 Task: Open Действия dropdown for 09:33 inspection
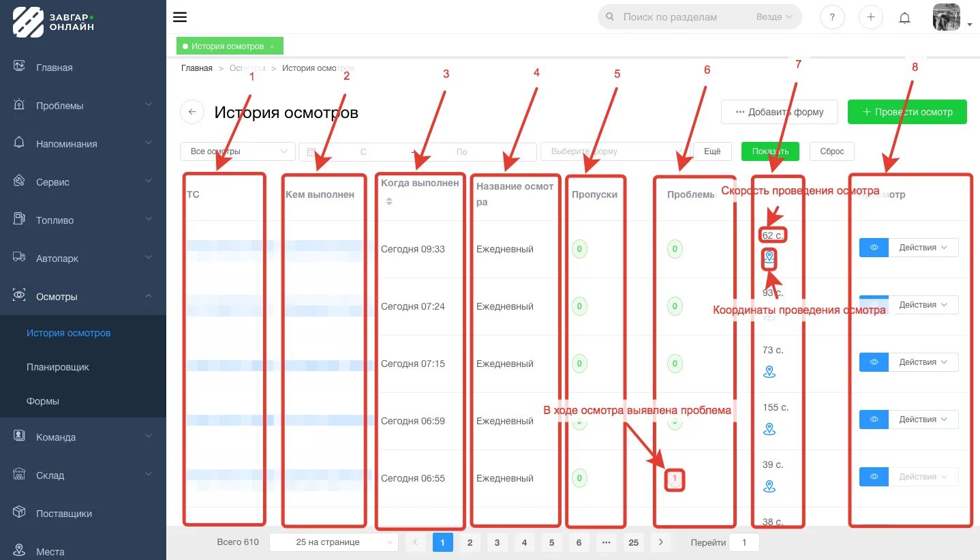(x=923, y=248)
